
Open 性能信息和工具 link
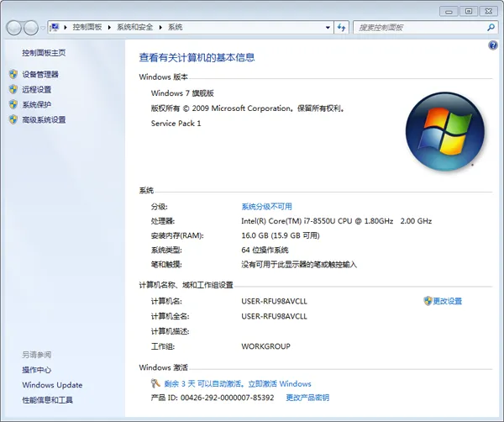point(47,400)
